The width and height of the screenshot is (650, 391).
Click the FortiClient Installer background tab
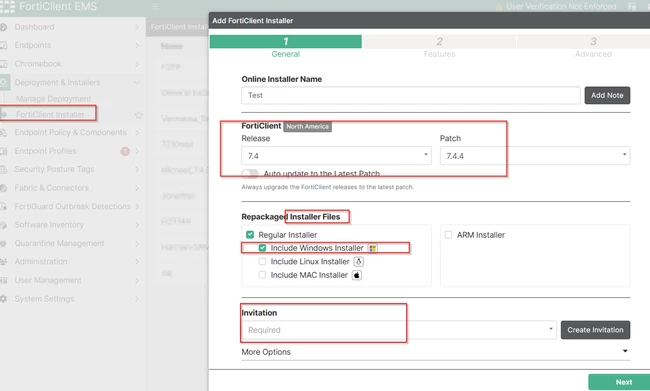tap(178, 27)
